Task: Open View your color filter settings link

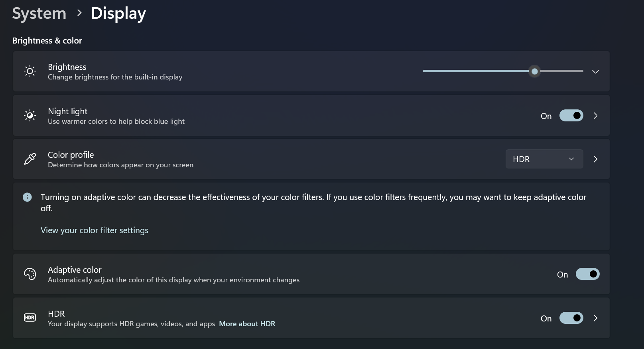Action: click(95, 230)
